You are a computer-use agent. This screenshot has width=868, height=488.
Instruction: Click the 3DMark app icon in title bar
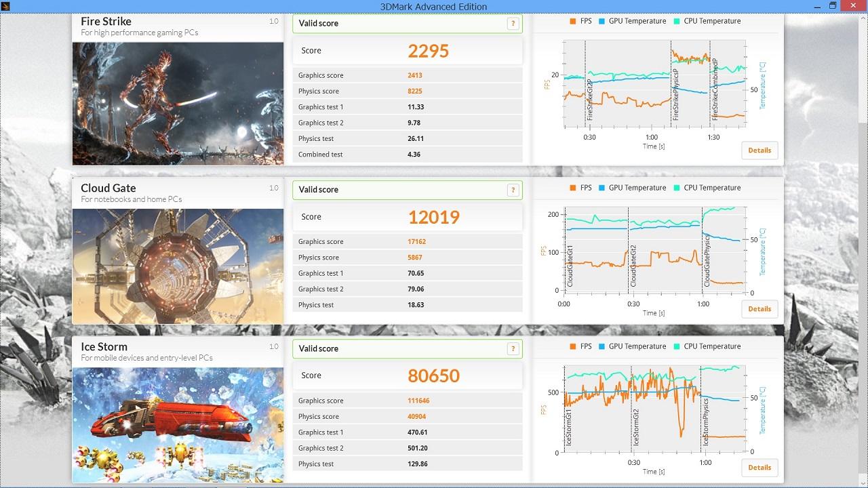pos(5,5)
